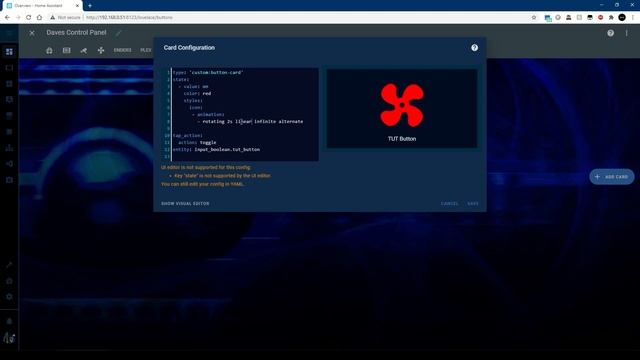The image size is (640, 360).
Task: Open the ENDERS view tab
Action: (x=122, y=50)
